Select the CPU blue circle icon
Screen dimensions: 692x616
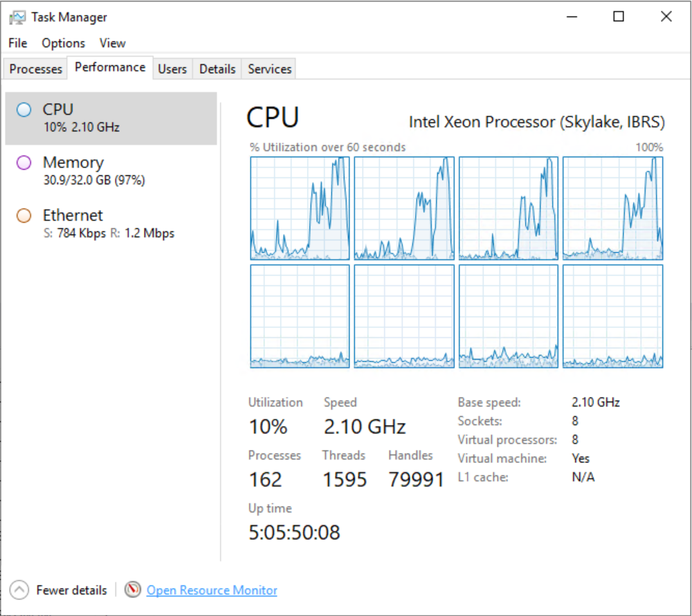24,109
